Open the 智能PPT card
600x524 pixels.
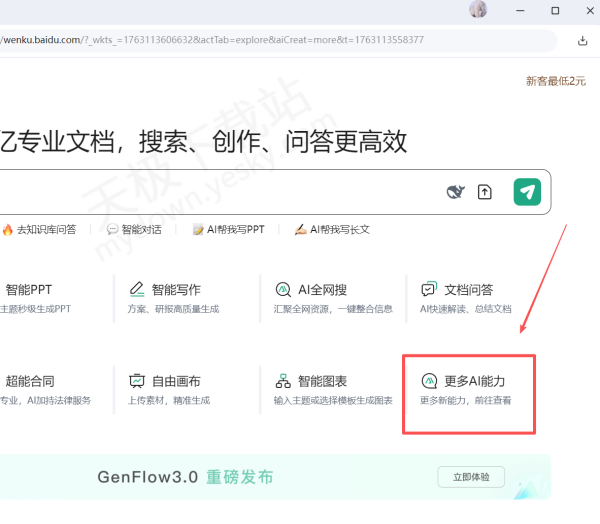(40, 298)
